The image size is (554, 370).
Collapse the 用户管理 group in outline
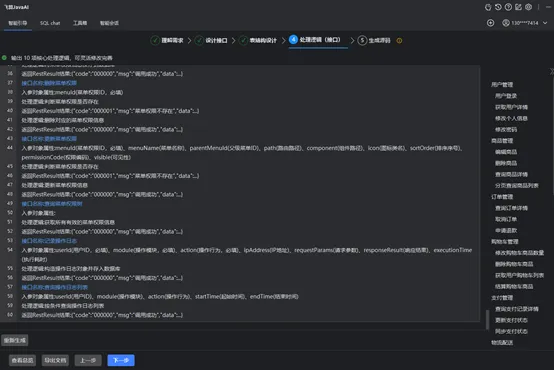502,84
